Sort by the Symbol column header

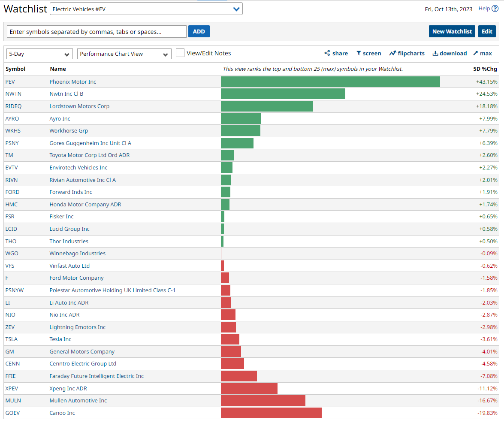[15, 69]
